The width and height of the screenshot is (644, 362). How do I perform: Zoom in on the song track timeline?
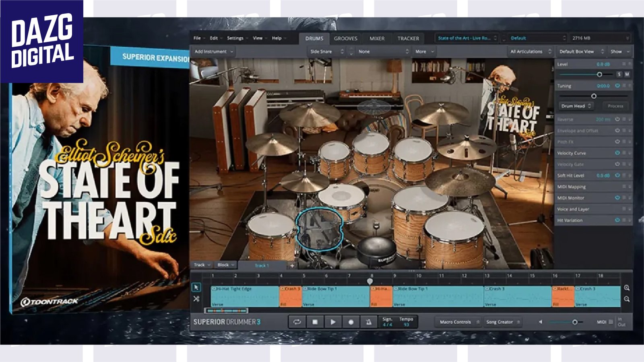(627, 288)
